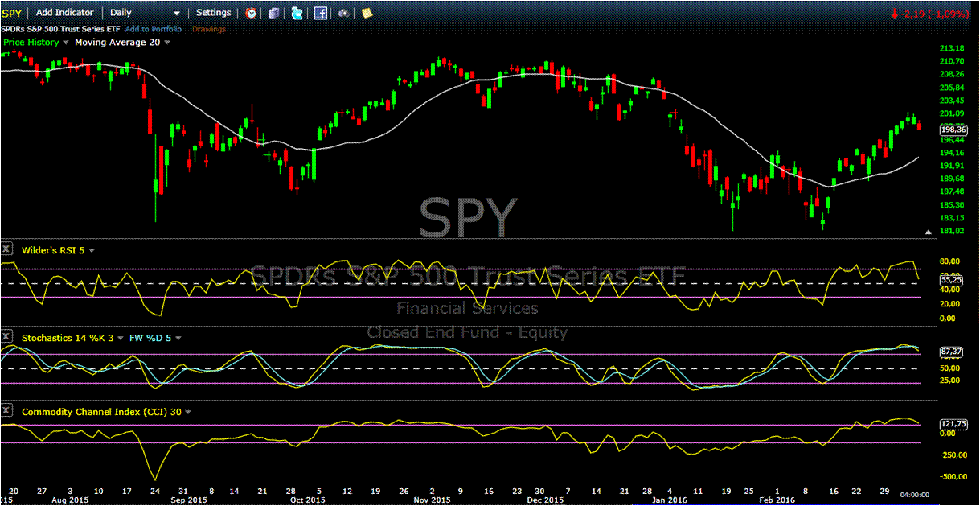This screenshot has width=980, height=506.
Task: Click the SPY ticker symbol field
Action: pos(13,13)
